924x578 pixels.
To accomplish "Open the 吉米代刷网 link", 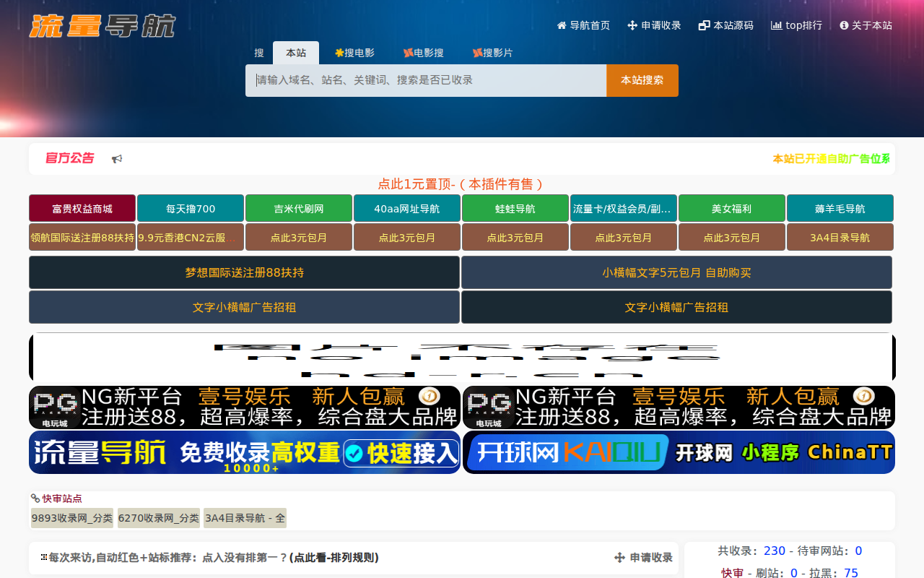I will (299, 208).
